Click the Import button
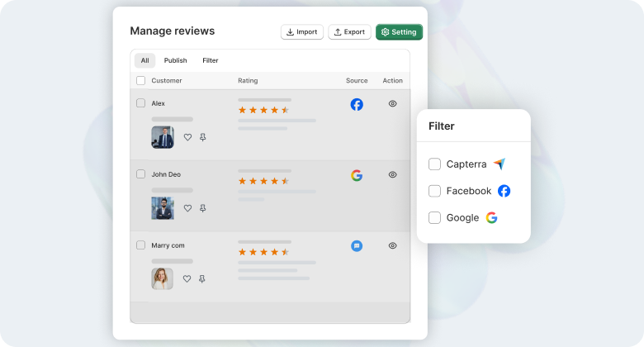 click(301, 32)
